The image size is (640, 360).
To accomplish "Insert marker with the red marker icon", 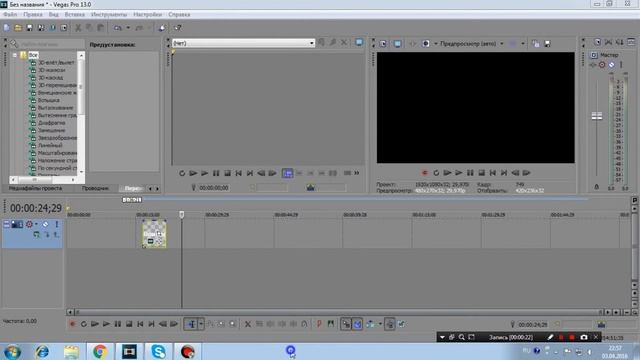I will (319, 324).
